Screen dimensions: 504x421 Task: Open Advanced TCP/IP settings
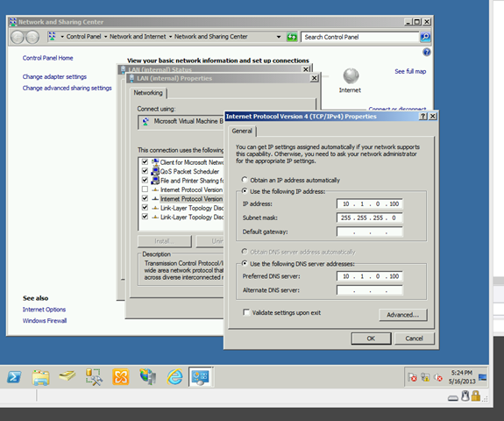(402, 315)
